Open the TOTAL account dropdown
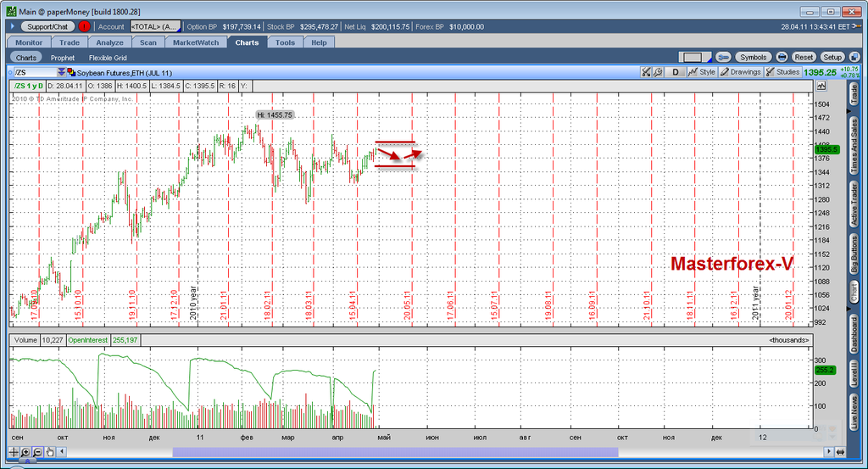The height and width of the screenshot is (469, 868). tap(156, 26)
